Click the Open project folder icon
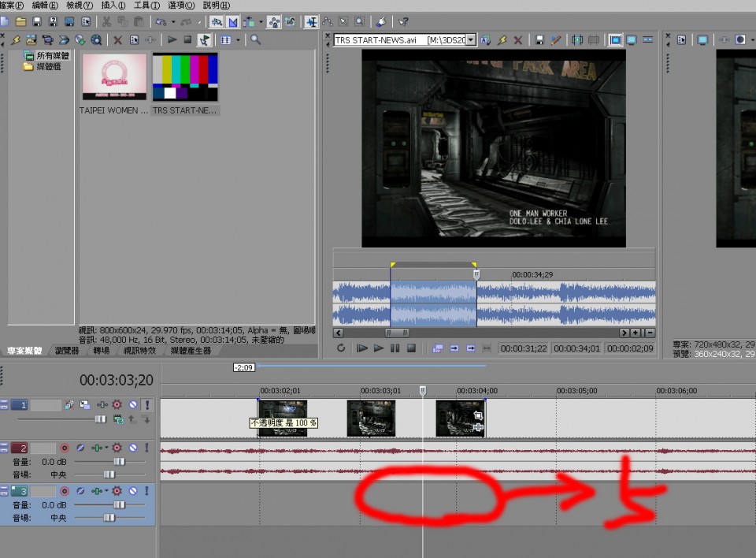 coord(20,22)
